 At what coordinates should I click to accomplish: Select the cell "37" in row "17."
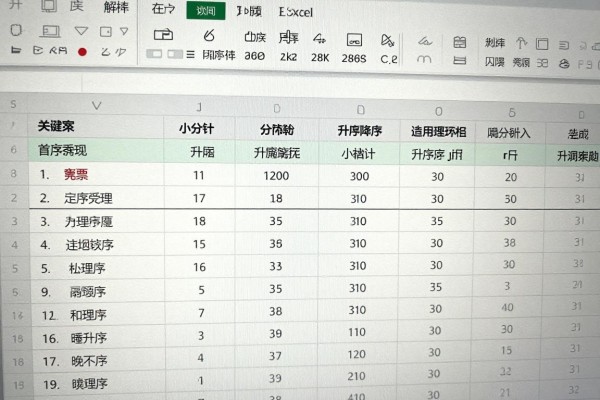click(275, 356)
